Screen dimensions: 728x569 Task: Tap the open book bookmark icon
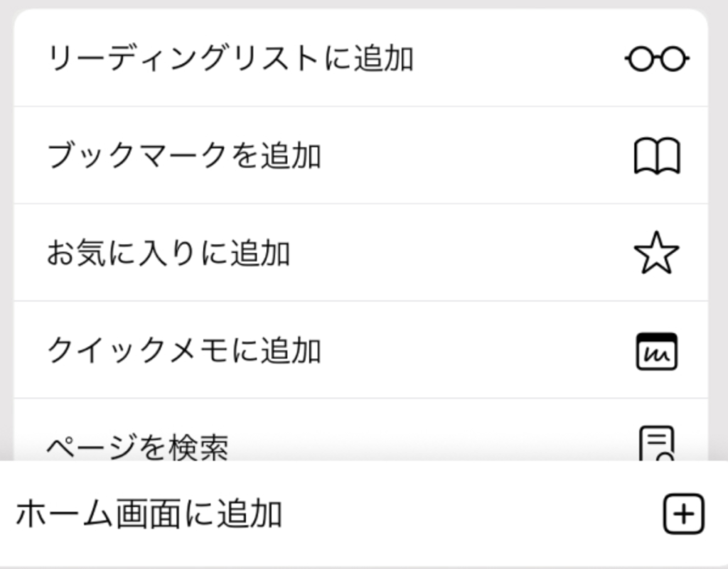click(x=657, y=156)
